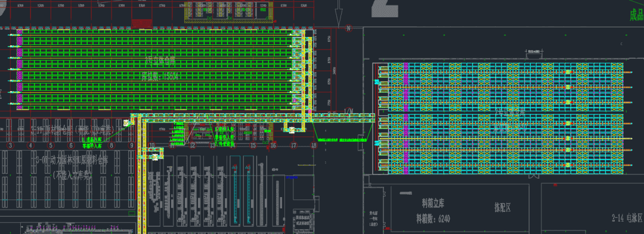Click grid axis bubble number 3
The width and height of the screenshot is (644, 234).
click(11, 145)
